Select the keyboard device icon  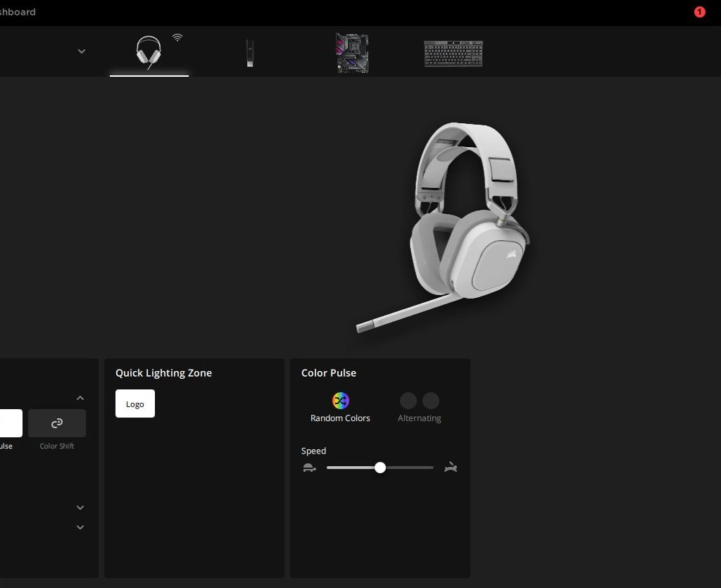point(453,54)
